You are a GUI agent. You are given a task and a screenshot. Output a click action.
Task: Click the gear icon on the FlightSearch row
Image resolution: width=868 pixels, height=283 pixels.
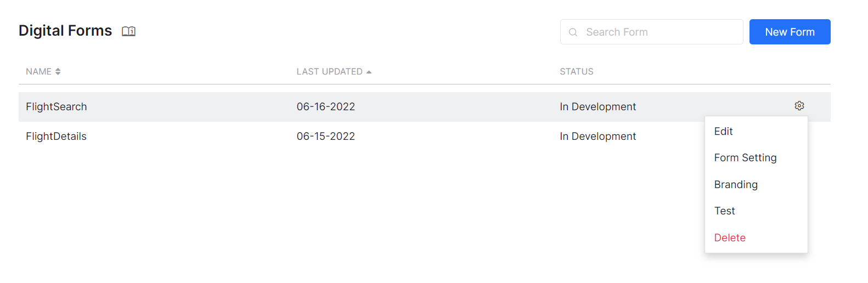799,106
